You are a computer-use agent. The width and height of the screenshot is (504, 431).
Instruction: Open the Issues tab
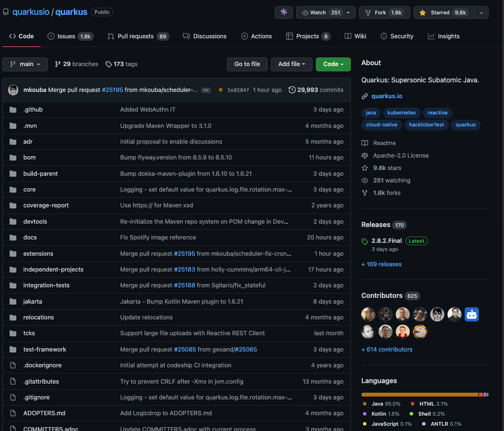pyautogui.click(x=70, y=36)
